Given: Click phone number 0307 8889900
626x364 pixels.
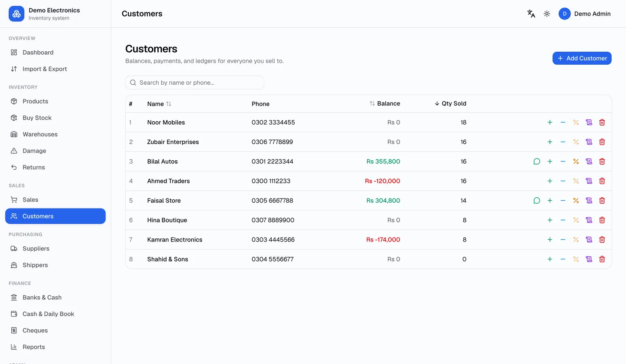Looking at the screenshot, I should click(273, 220).
